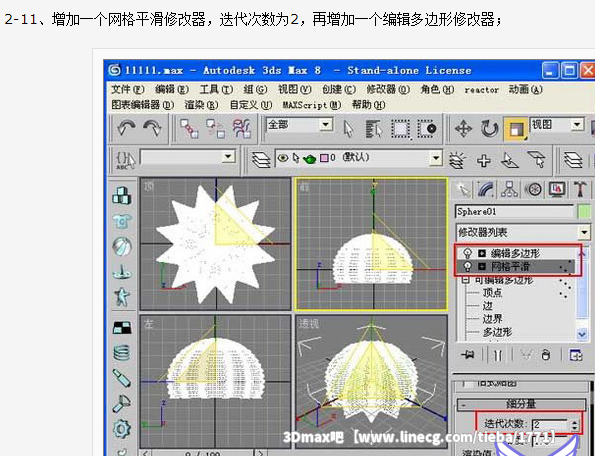This screenshot has height=456, width=595.
Task: Click Set Current Layer to Selection's Layer icon
Action: pyautogui.click(x=537, y=159)
